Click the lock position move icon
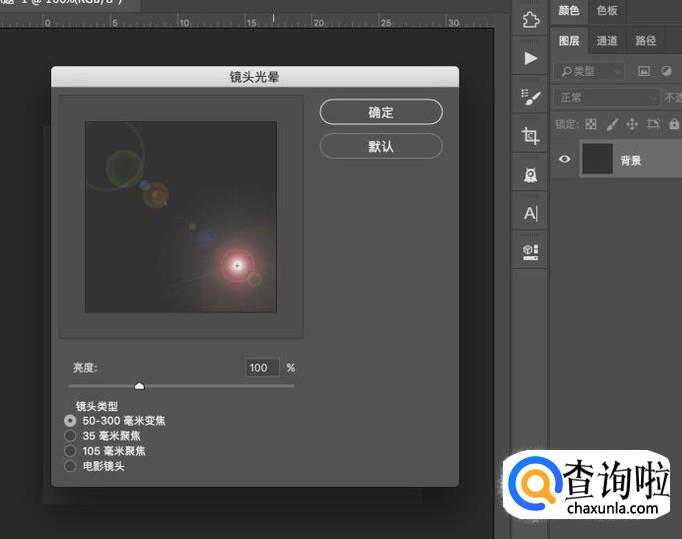The width and height of the screenshot is (682, 539). [x=632, y=124]
